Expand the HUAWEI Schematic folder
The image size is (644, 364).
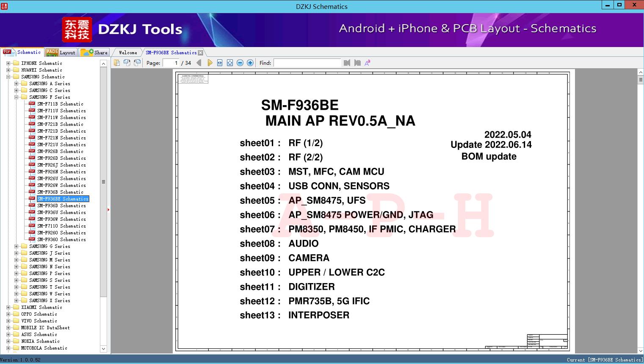[x=8, y=70]
